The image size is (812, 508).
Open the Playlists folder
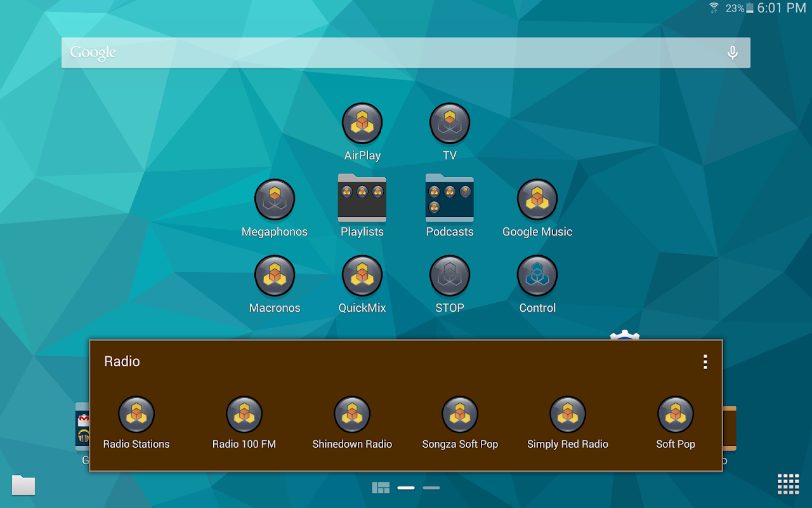tap(362, 198)
